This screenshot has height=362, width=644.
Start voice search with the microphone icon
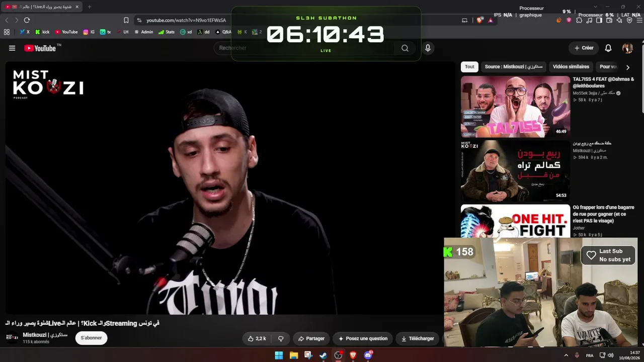428,48
